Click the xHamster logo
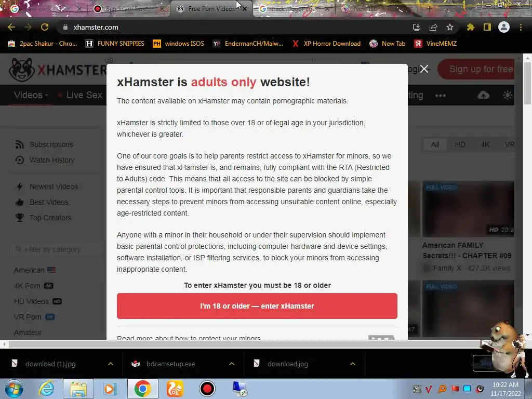Screen dimensions: 532x399 tap(58, 70)
